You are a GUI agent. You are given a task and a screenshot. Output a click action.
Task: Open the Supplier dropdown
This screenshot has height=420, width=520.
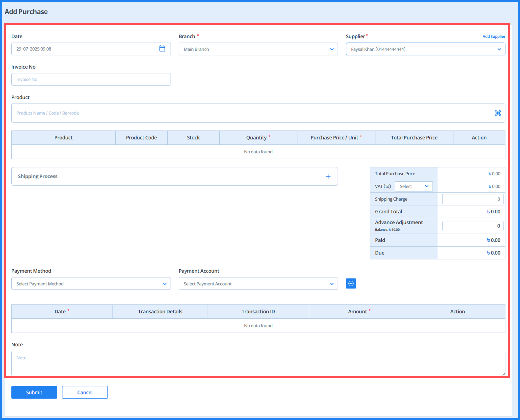[425, 49]
